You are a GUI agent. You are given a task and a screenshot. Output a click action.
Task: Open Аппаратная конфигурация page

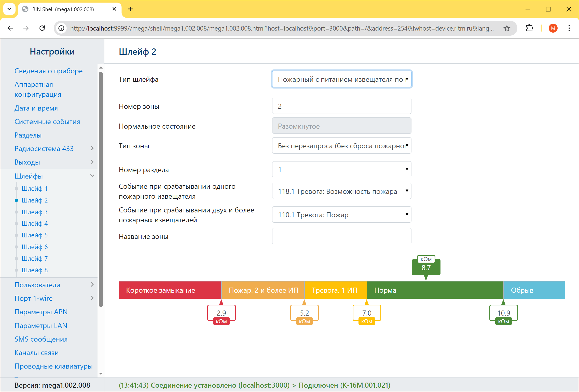pos(38,89)
